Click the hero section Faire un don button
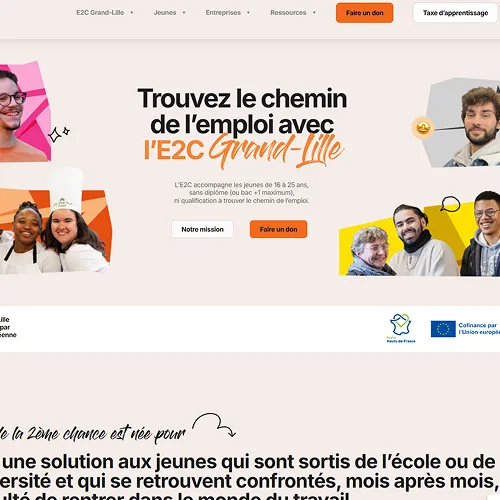The height and width of the screenshot is (500, 500). [278, 229]
